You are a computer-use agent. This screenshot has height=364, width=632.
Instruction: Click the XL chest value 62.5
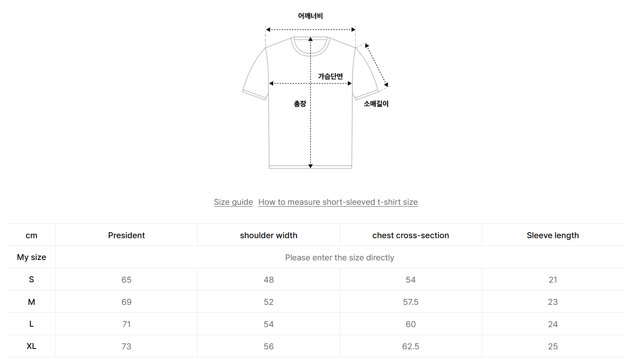[410, 347]
